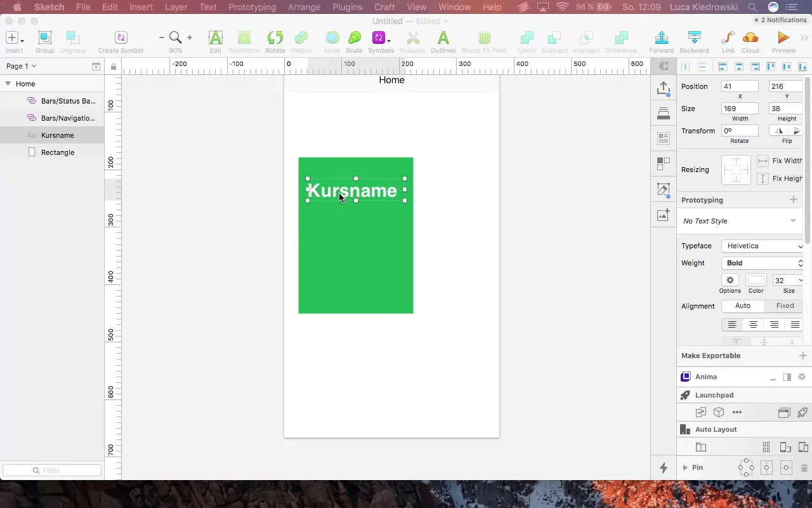Click the Position X field
This screenshot has width=812, height=508.
pos(740,86)
